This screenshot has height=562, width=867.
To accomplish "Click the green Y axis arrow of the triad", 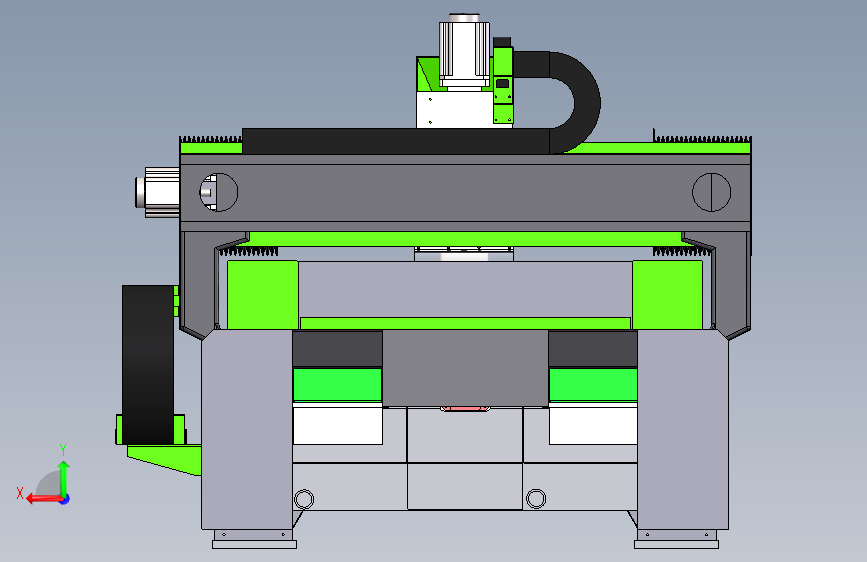I will pos(64,478).
